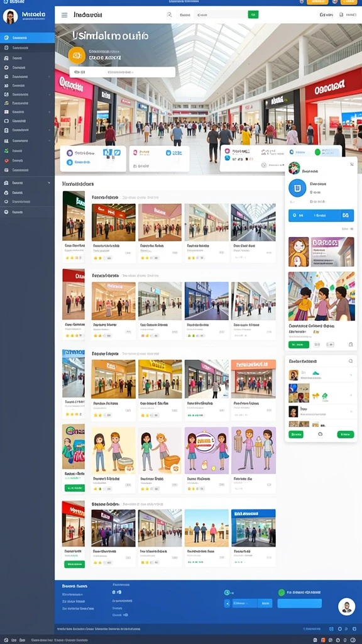Click the large blue circular icon in side card
The height and width of the screenshot is (644, 362).
[x=297, y=187]
